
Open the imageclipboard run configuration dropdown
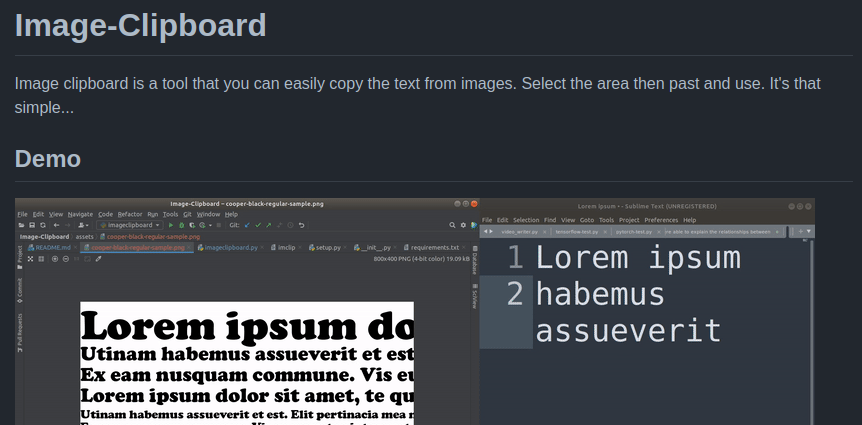pos(130,226)
